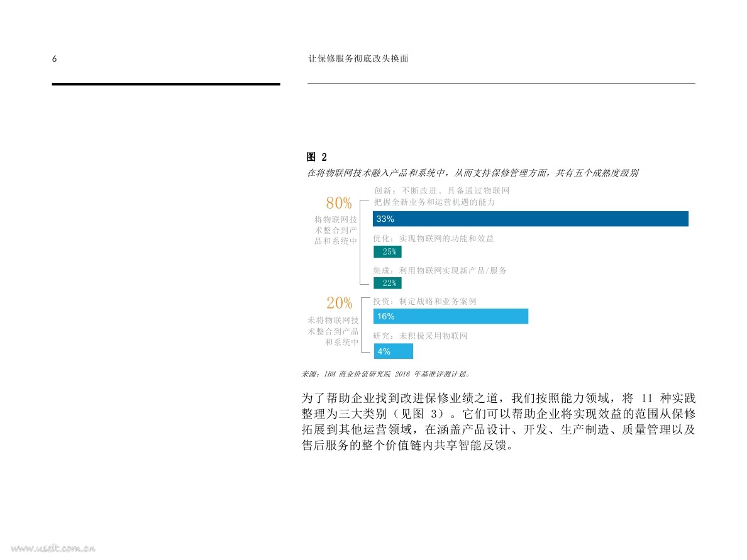Click the figure label 图 2
This screenshot has height=560, width=747.
[x=317, y=157]
